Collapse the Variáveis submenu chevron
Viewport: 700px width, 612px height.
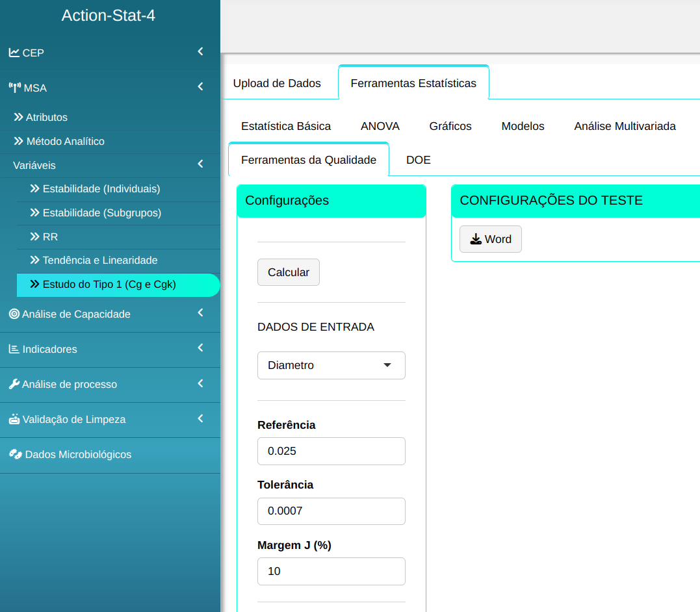200,164
